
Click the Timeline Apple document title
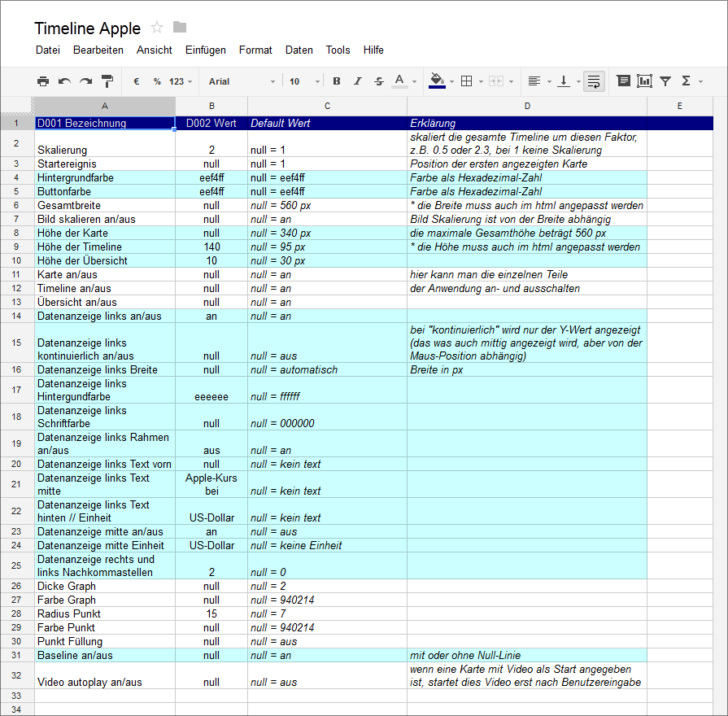[87, 28]
